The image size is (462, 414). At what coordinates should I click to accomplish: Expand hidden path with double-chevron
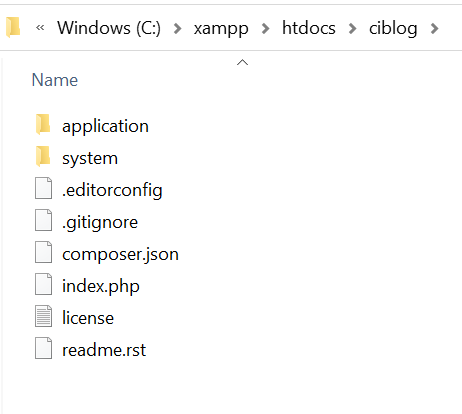[x=40, y=28]
